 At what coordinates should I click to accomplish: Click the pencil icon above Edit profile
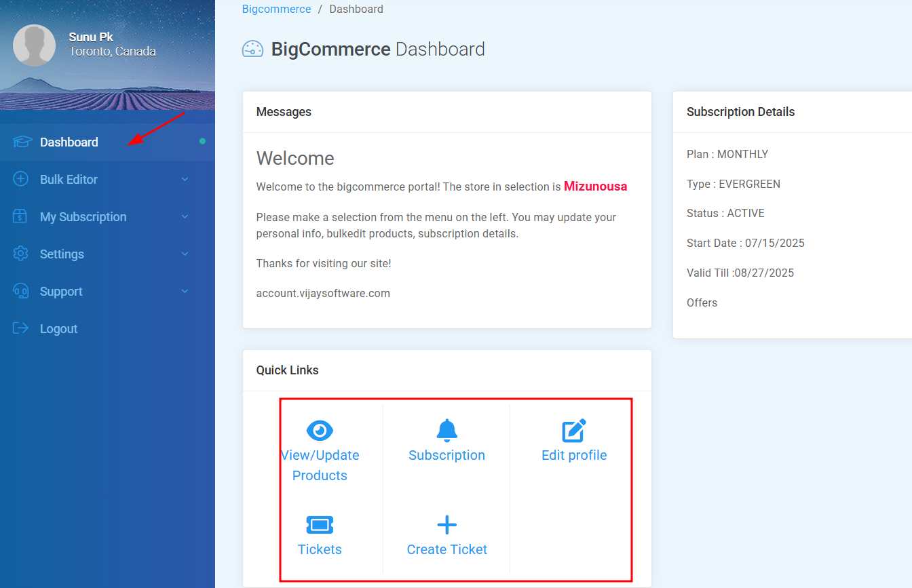[x=574, y=431]
